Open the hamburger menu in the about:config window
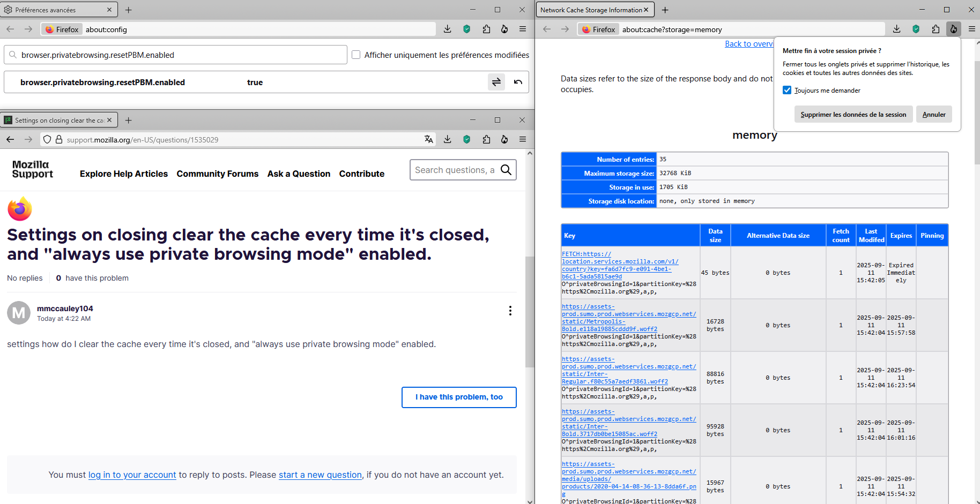The image size is (980, 504). pos(523,29)
